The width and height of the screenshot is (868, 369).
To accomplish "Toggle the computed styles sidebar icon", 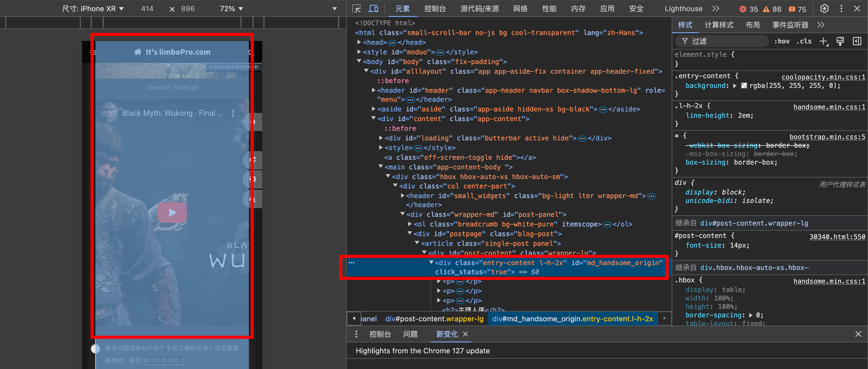I will click(857, 41).
